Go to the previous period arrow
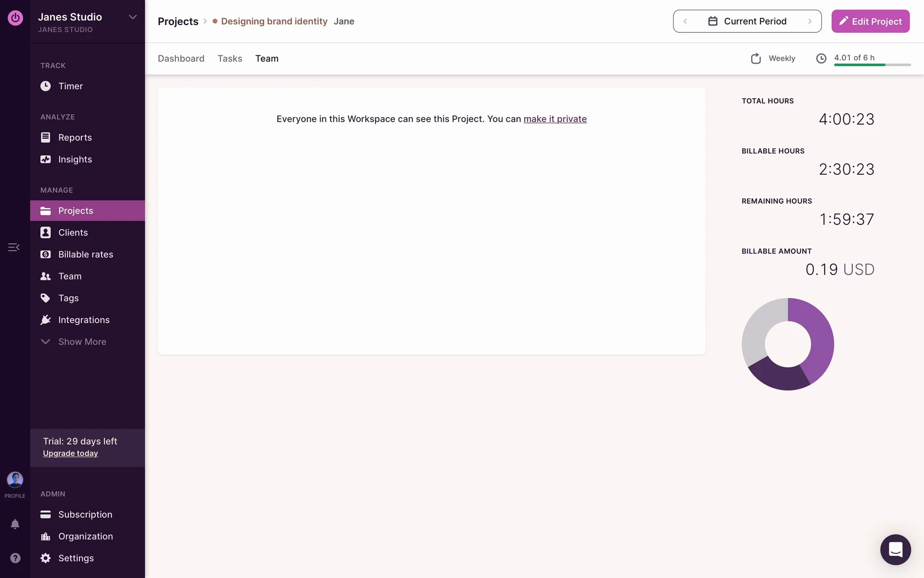924x578 pixels. point(685,21)
